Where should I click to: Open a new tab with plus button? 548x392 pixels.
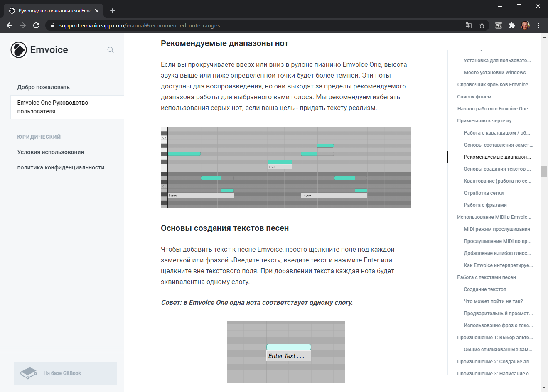coord(113,11)
